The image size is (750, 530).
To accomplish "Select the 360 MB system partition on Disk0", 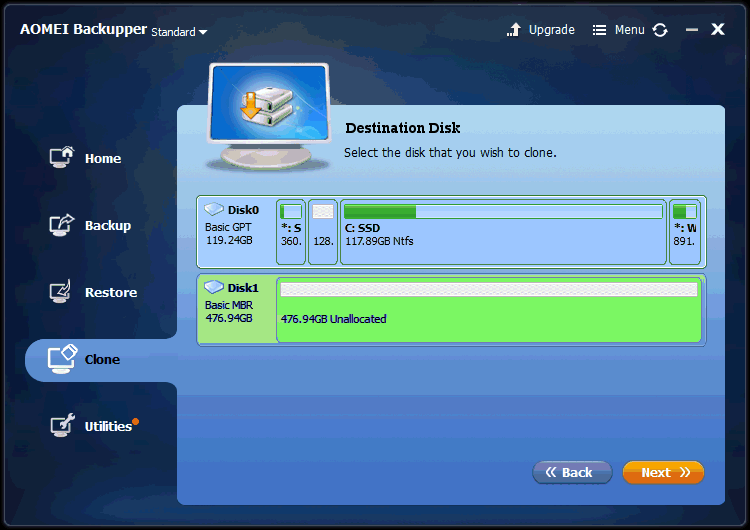I will pos(291,232).
